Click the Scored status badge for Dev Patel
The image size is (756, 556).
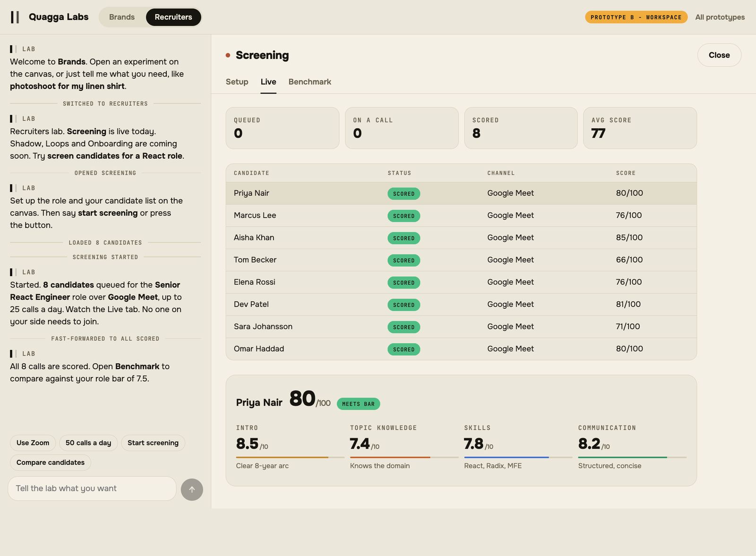coord(404,305)
